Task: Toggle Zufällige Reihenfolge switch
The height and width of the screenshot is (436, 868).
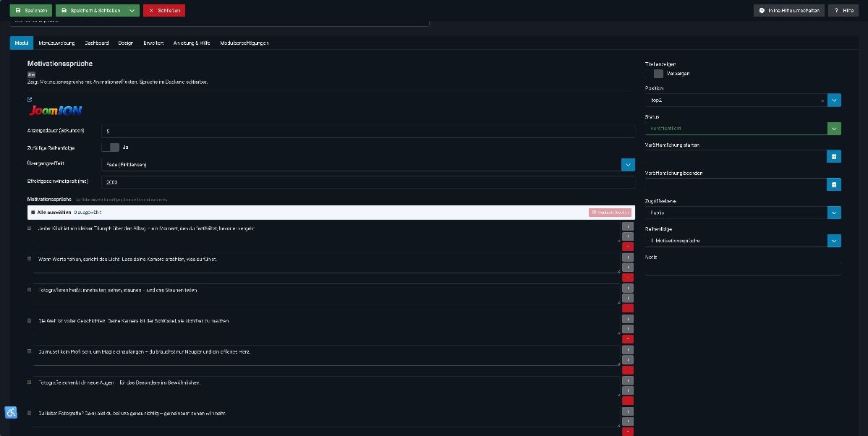Action: tap(110, 148)
